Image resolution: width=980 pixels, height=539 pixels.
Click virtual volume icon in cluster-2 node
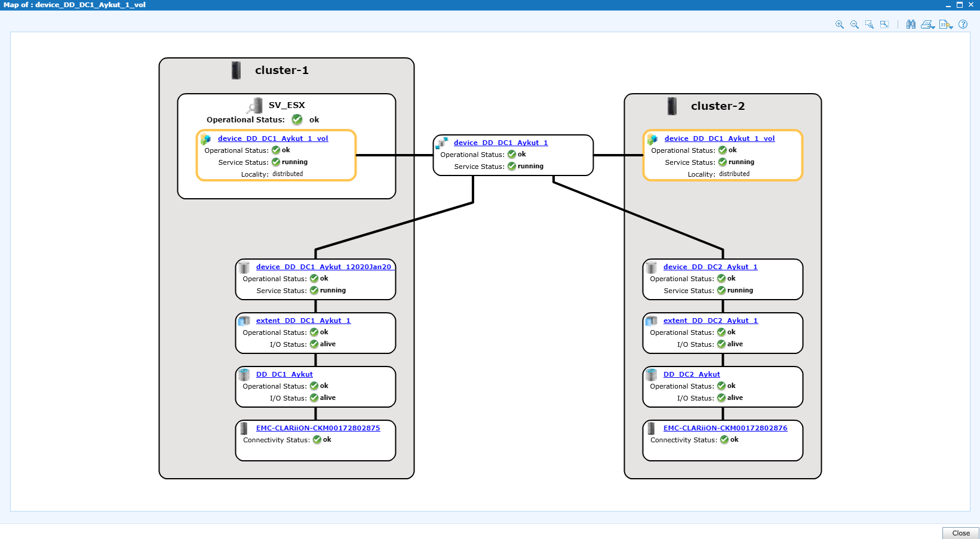(652, 139)
